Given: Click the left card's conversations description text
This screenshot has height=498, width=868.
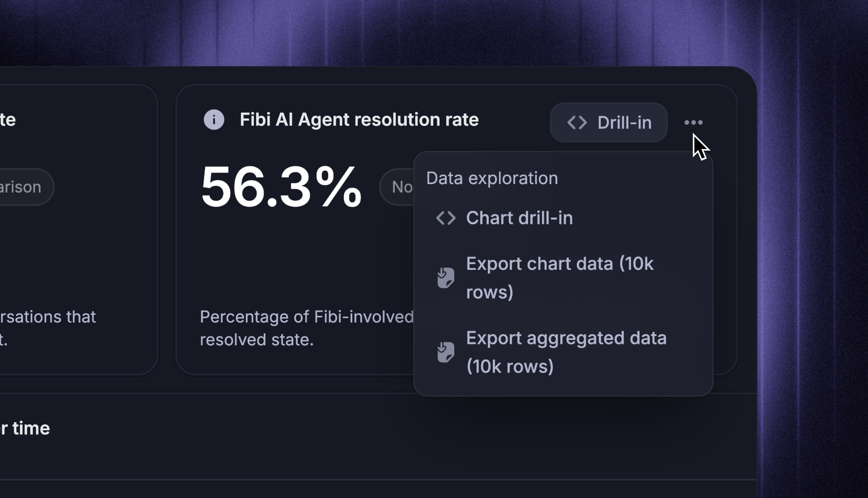Looking at the screenshot, I should coord(48,328).
